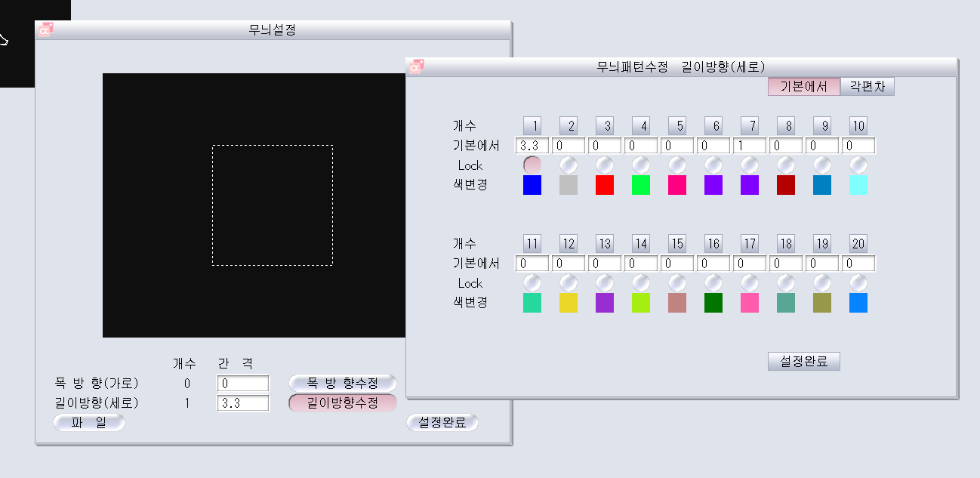Enable the Lock for column 7
The width and height of the screenshot is (980, 478).
pyautogui.click(x=750, y=165)
